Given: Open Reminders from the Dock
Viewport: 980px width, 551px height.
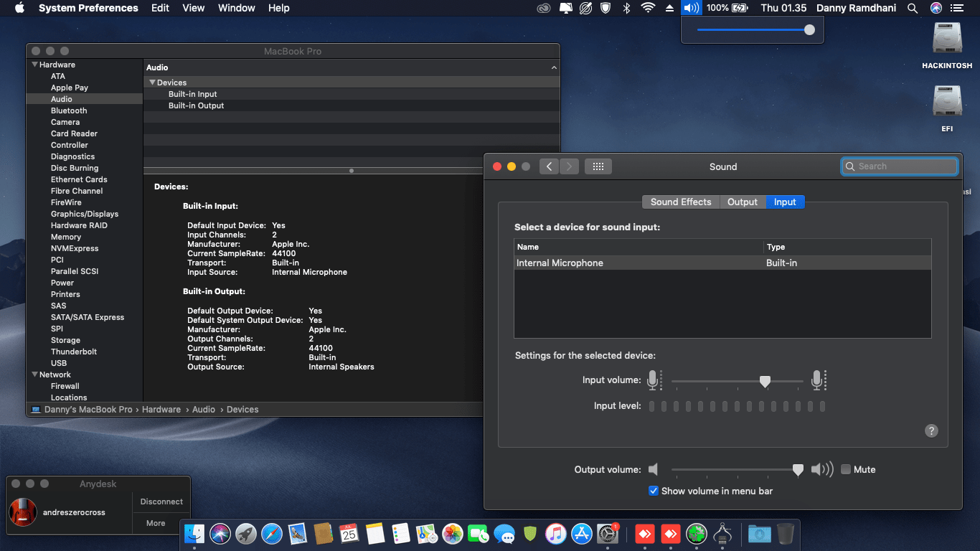Looking at the screenshot, I should click(401, 534).
